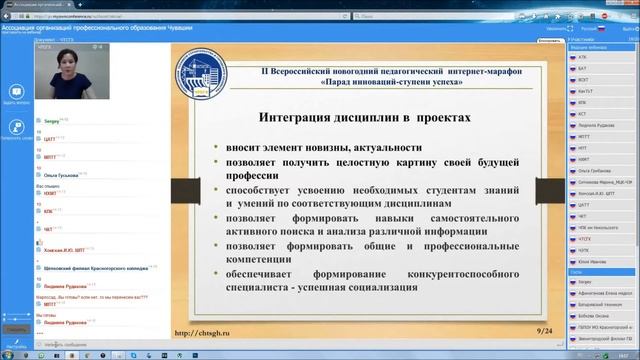Select participant Афанасьева Елена in list
This screenshot has width=640, height=360.
point(602,293)
